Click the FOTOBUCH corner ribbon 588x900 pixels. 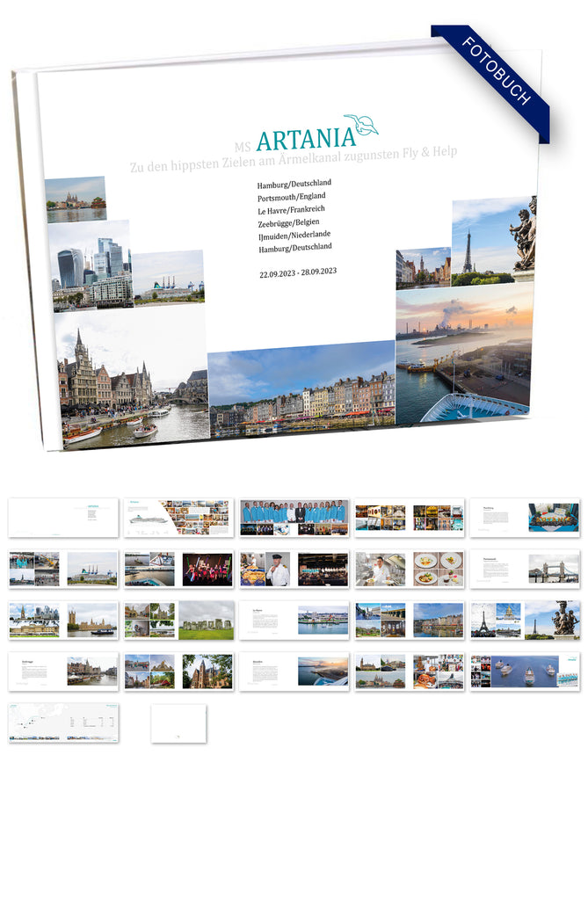point(495,81)
